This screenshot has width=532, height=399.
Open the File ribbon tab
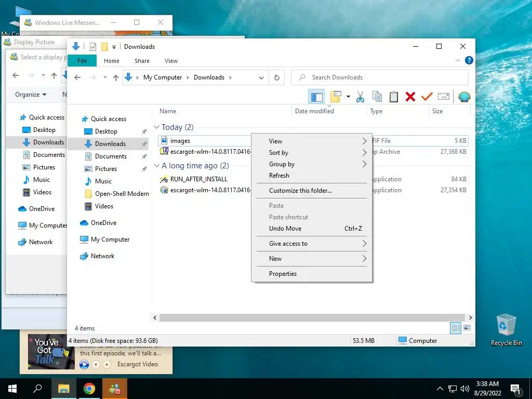(82, 61)
